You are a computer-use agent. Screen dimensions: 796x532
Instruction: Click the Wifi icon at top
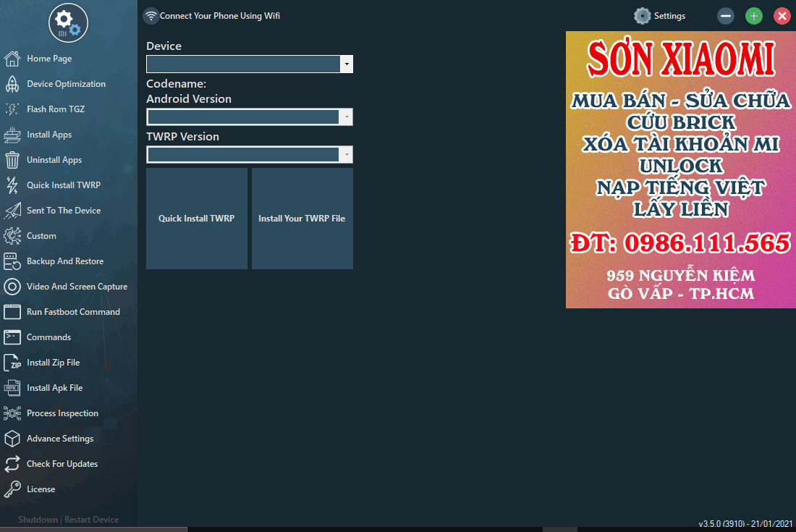(151, 16)
